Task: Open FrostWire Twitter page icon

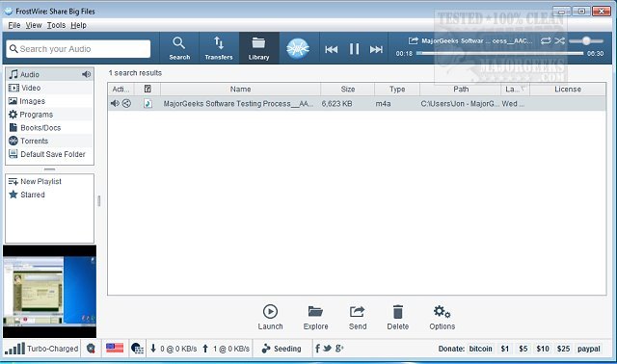Action: 327,348
